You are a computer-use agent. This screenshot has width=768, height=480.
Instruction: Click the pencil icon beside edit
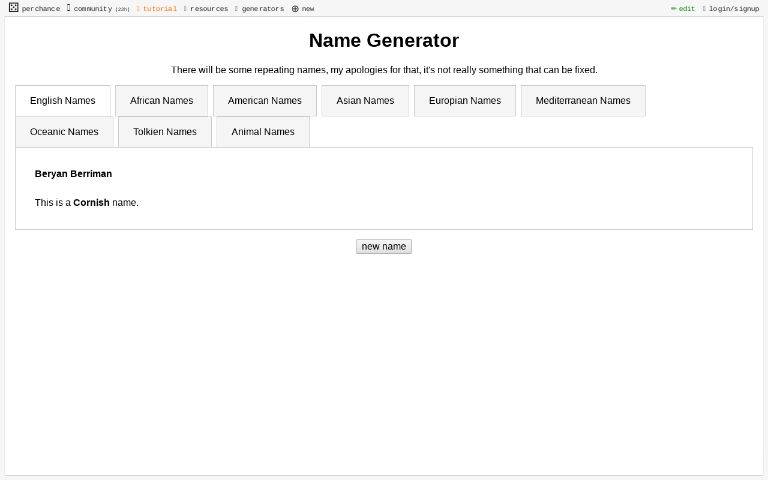(x=674, y=9)
